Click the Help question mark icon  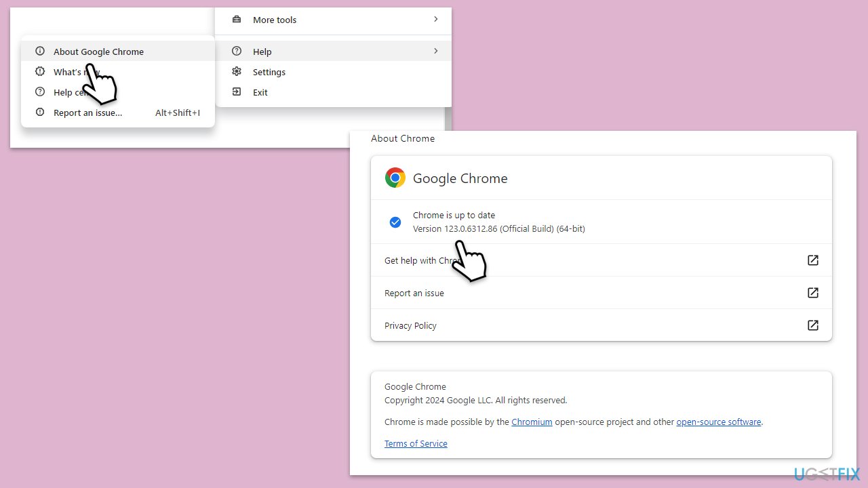(x=237, y=52)
